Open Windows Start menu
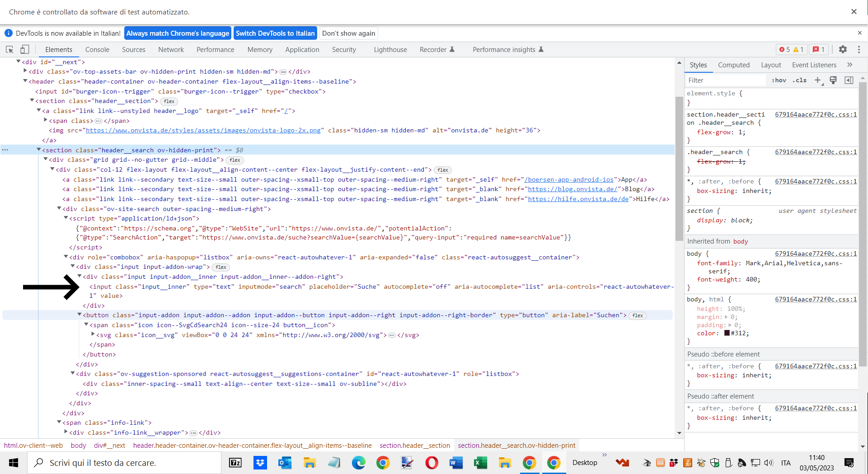The width and height of the screenshot is (868, 474). [14, 463]
